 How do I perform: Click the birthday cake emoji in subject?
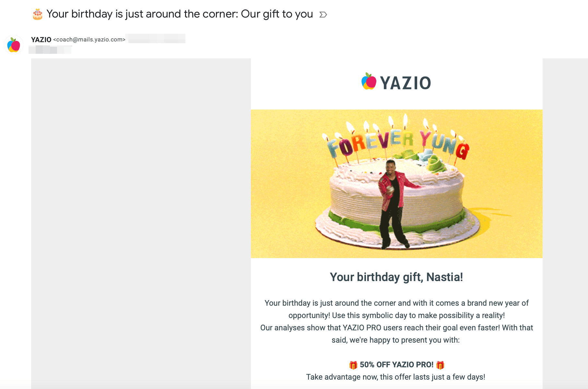pos(38,14)
